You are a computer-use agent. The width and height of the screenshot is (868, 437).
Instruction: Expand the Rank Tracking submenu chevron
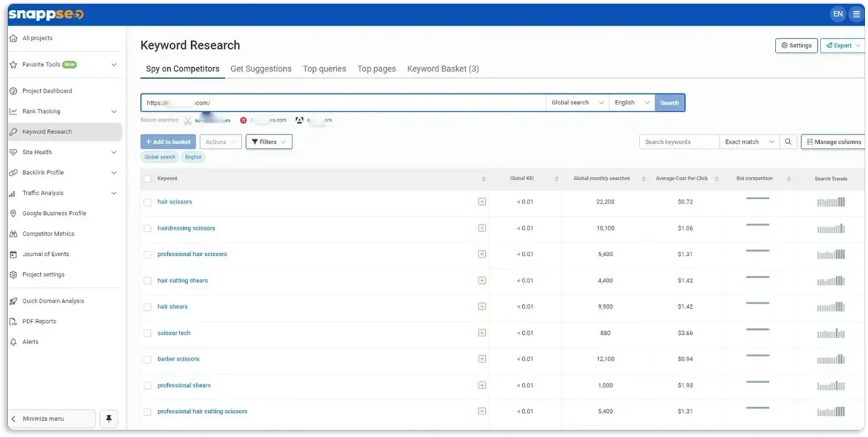[114, 112]
